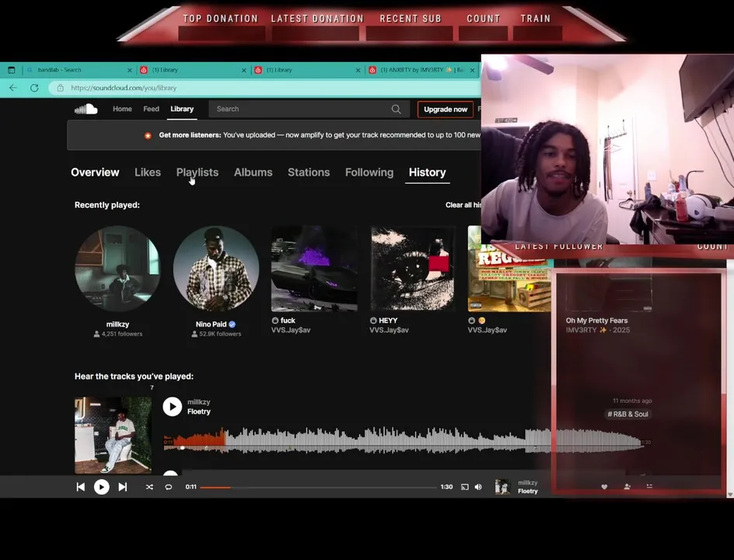Open the Home nav item
The height and width of the screenshot is (560, 734).
pyautogui.click(x=122, y=109)
